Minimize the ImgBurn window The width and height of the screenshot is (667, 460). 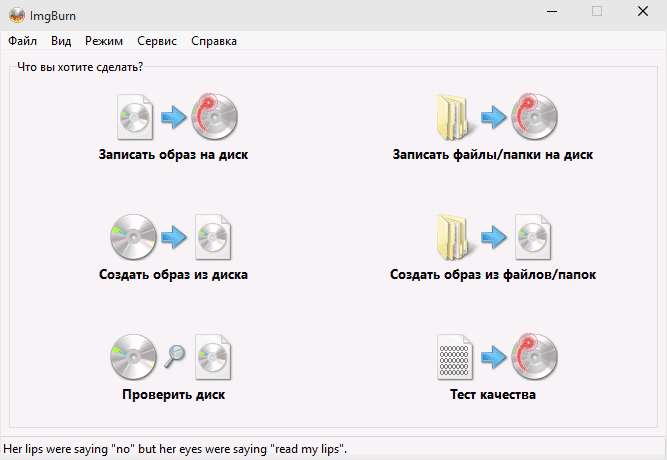pos(549,12)
